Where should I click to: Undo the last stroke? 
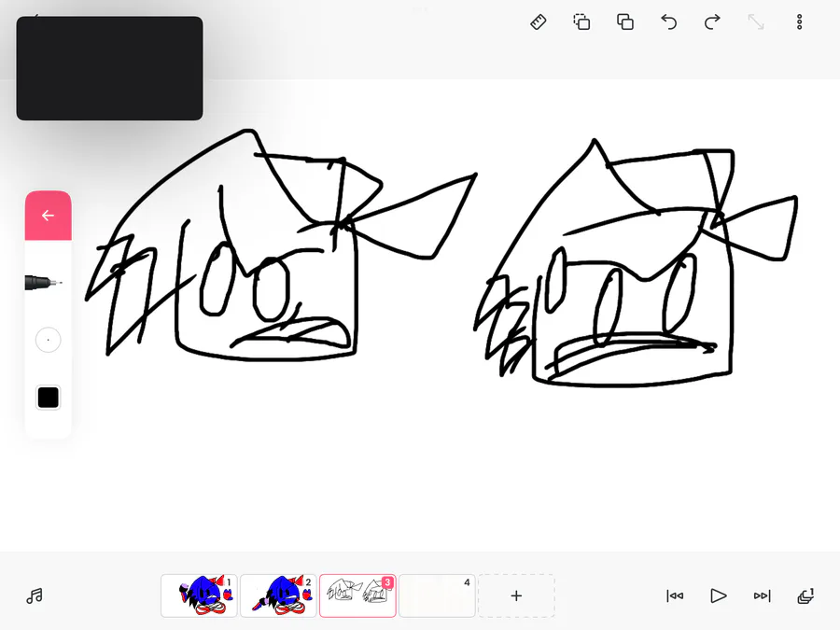point(668,22)
